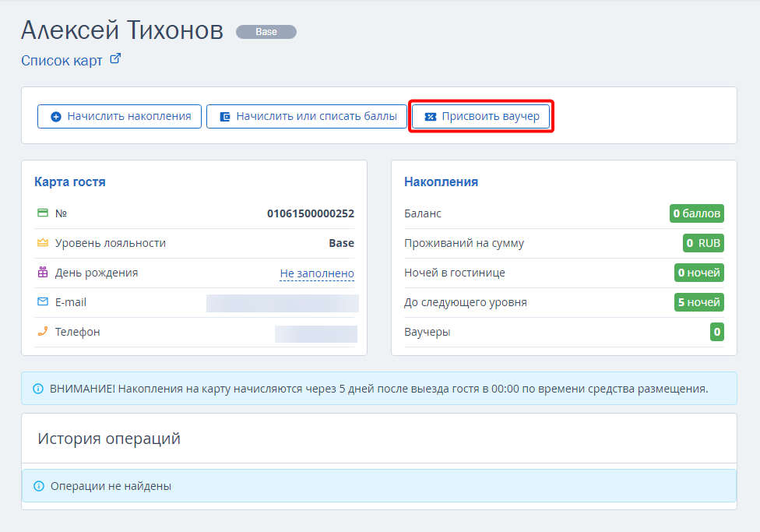Screen dimensions: 760x532
Task: Click the phone icon for Телефон
Action: (x=43, y=331)
